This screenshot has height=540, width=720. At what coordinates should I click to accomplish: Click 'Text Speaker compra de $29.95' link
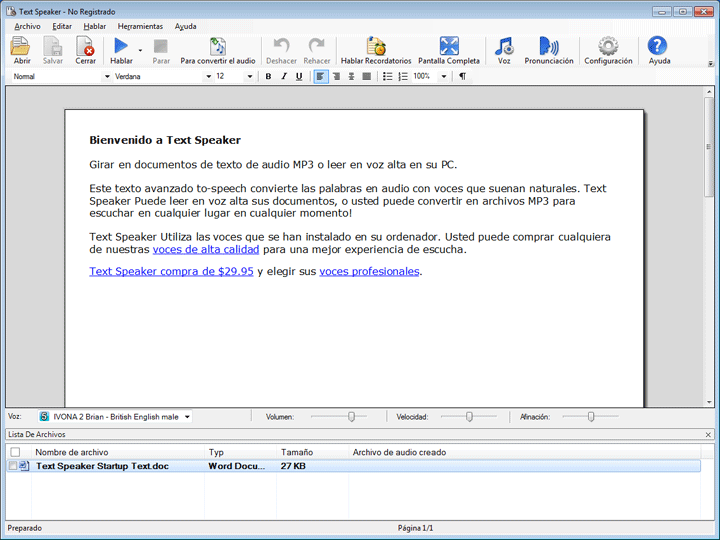click(x=171, y=271)
